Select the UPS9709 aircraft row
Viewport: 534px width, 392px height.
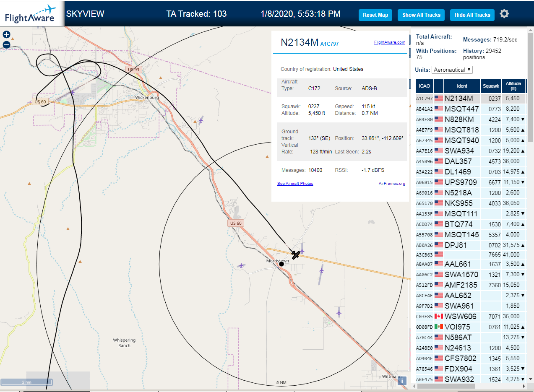pos(471,182)
